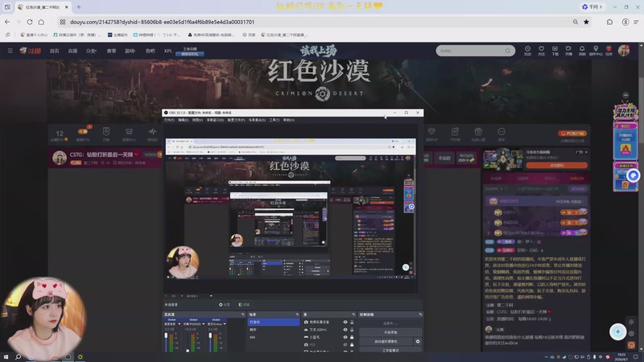Click the second mixer channel volume slider
The image size is (644, 362).
188,342
